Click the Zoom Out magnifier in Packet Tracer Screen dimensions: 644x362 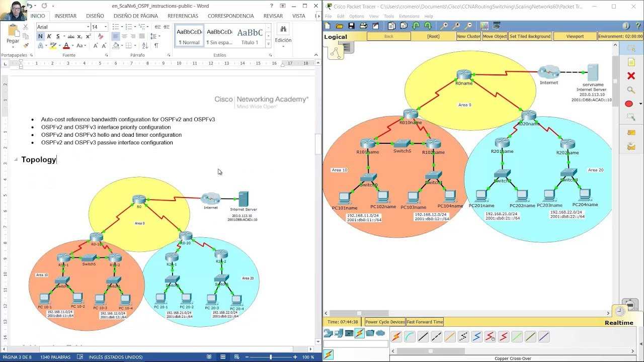point(468,26)
